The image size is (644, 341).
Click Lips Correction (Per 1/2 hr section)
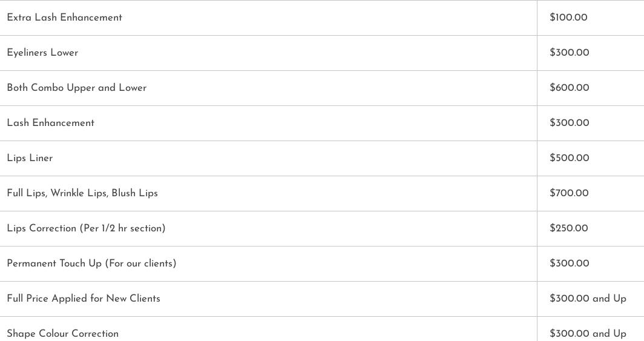click(86, 228)
